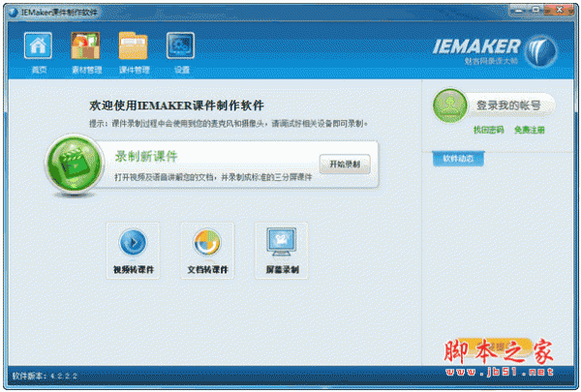581x392 pixels.
Task: Click the green user avatar icon
Action: (450, 106)
